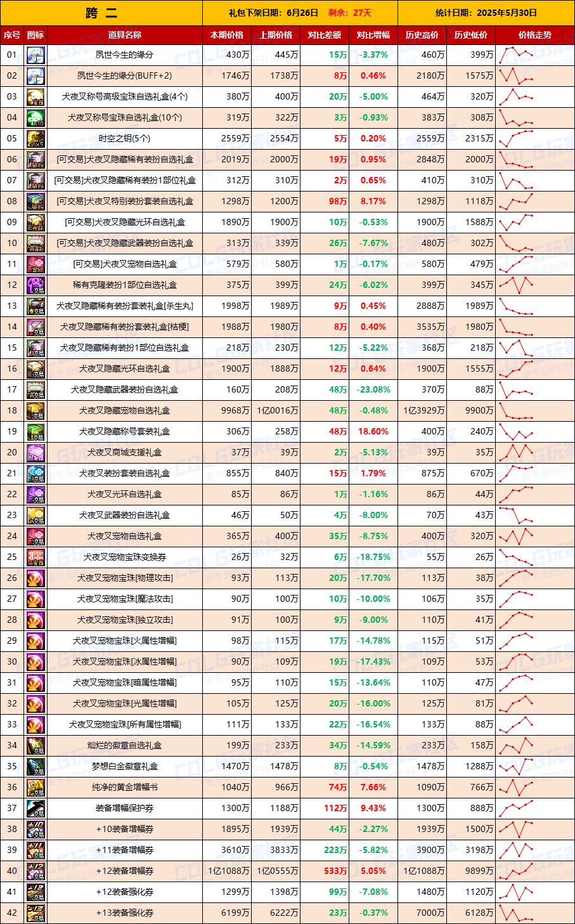Open price trend chart for 时空之钥(5个)
Image resolution: width=575 pixels, height=924 pixels.
517,139
